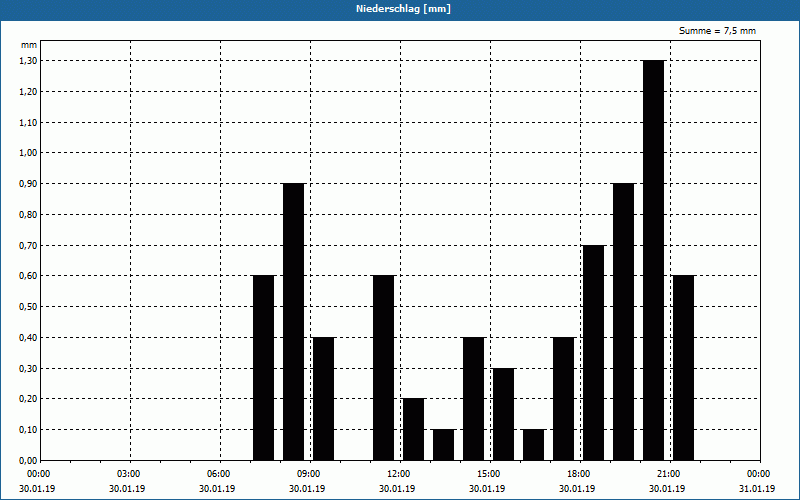The height and width of the screenshot is (500, 800).
Task: Select the 0,40 mm bar just before 18:00
Action: click(x=563, y=399)
